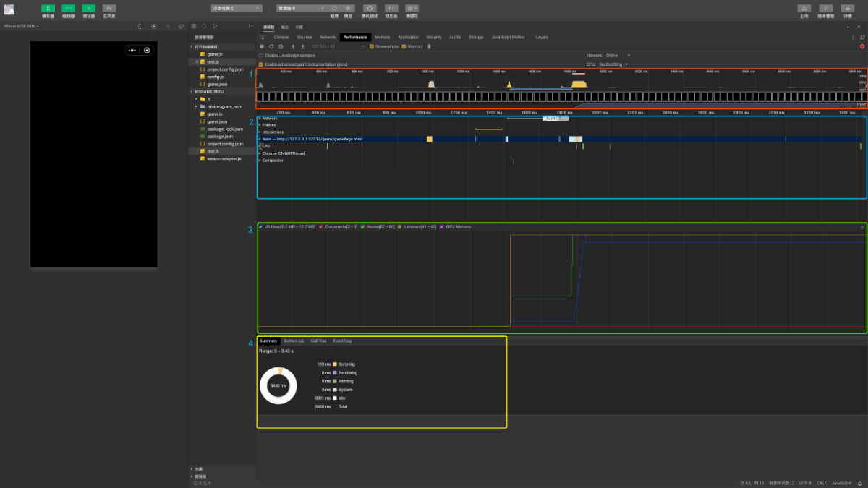Screen dimensions: 868x488
Task: Open remote device debugging
Action: click(370, 8)
